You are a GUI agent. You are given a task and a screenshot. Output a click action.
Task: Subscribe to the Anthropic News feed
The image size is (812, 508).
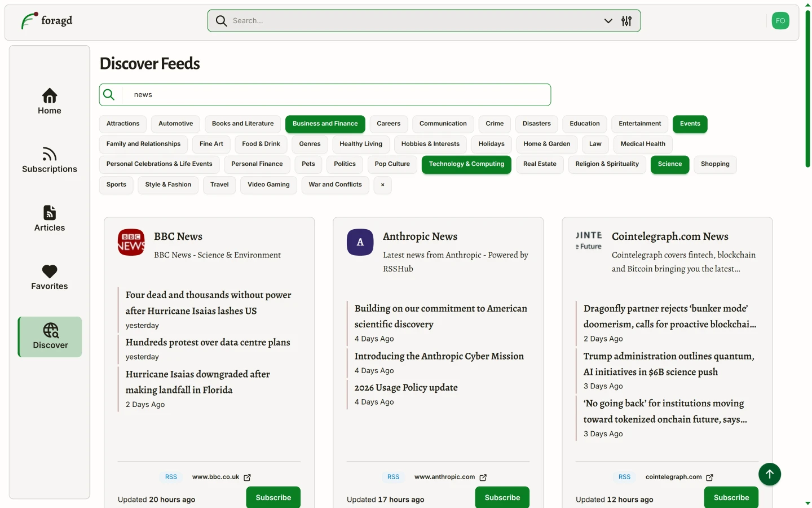(502, 498)
